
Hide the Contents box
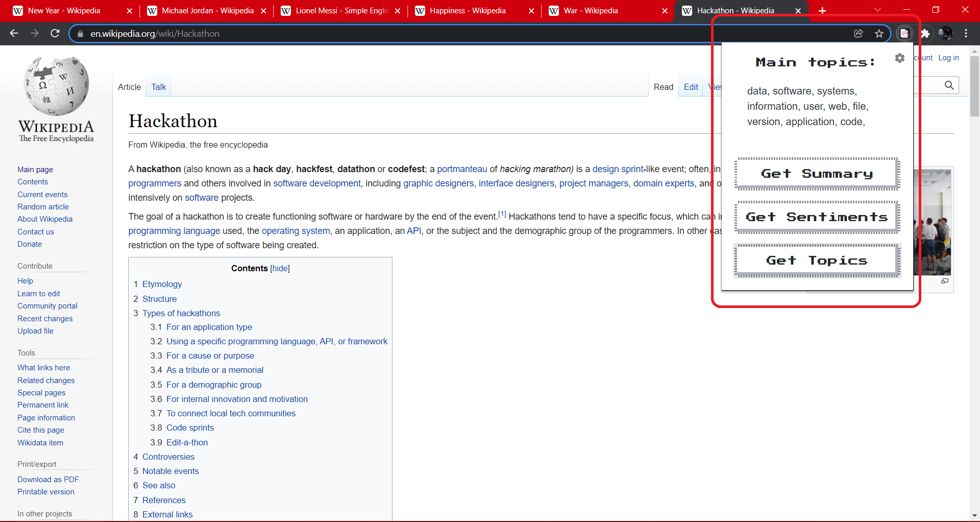(x=280, y=268)
